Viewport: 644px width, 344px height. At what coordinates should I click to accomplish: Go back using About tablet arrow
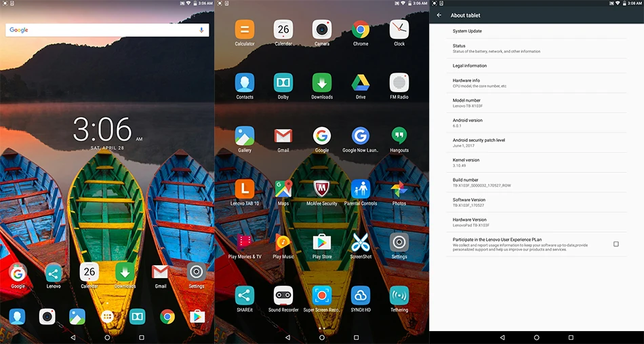click(439, 15)
